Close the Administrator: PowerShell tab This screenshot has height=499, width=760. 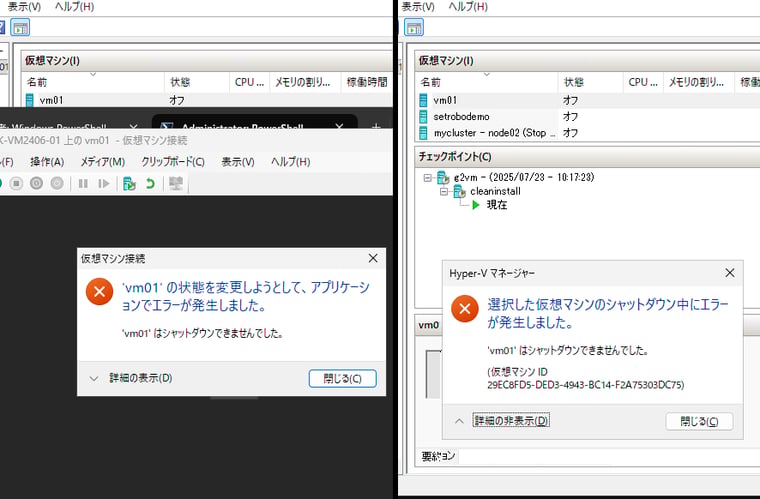[339, 126]
